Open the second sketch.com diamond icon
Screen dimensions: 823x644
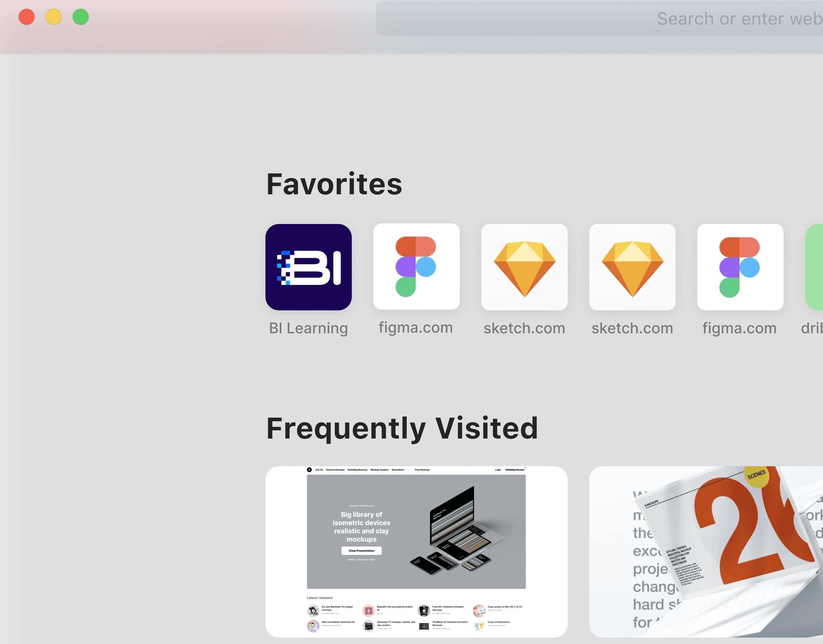click(632, 267)
